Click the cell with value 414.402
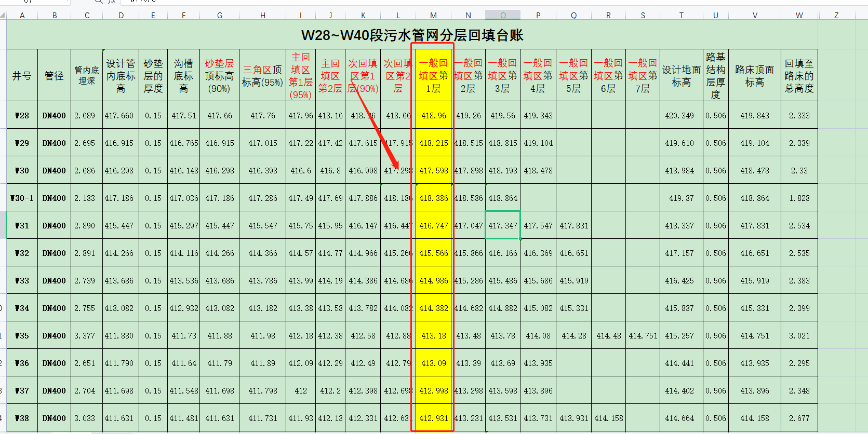Image resolution: width=868 pixels, height=434 pixels. (681, 390)
